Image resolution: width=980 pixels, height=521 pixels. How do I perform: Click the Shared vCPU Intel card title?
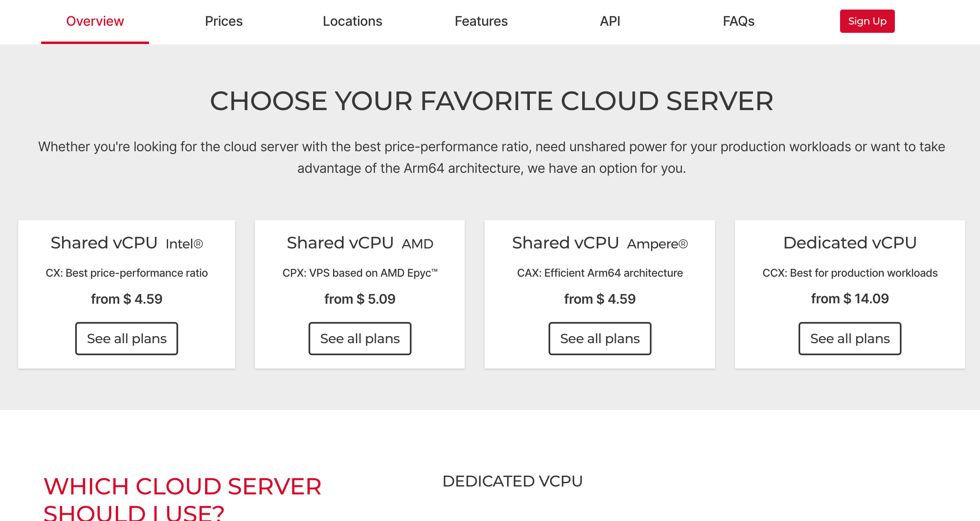[x=127, y=243]
